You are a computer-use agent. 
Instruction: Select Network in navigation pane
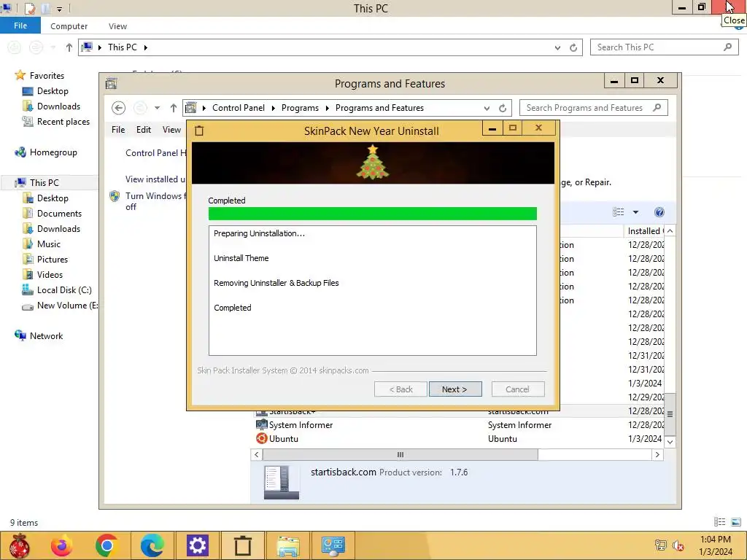(46, 335)
